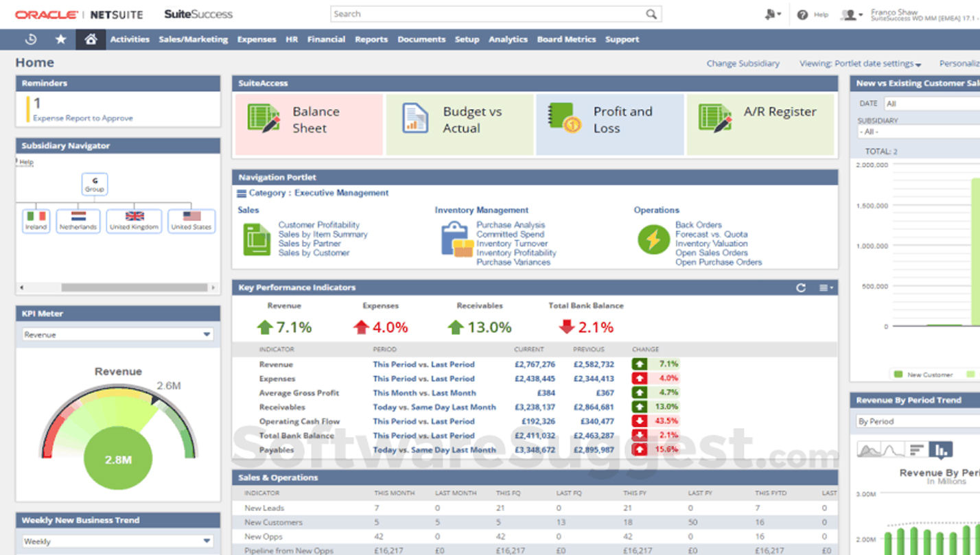This screenshot has height=555, width=980.
Task: Open the Board Metrics menu
Action: coord(566,40)
